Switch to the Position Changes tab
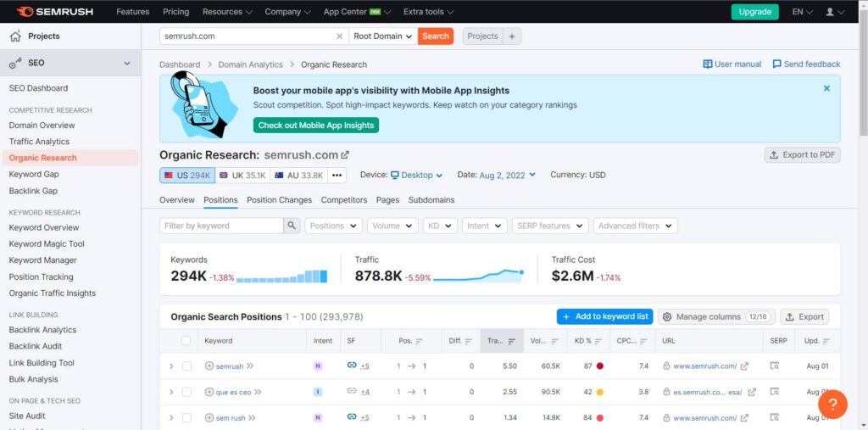868x430 pixels. pos(279,200)
